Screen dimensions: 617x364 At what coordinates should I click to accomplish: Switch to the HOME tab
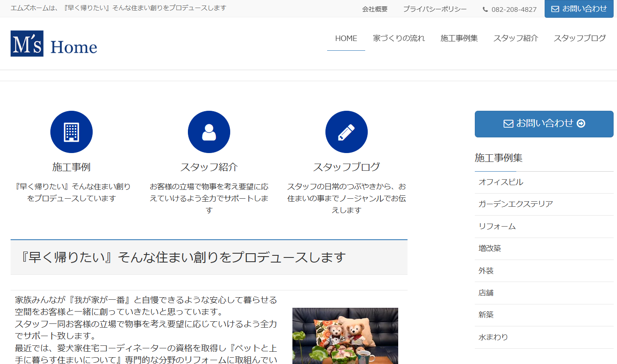point(346,38)
